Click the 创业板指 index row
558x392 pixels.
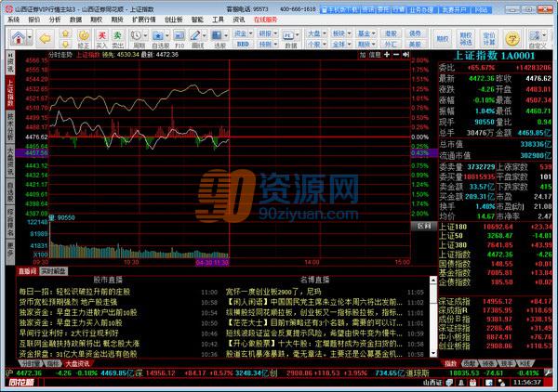[496, 346]
